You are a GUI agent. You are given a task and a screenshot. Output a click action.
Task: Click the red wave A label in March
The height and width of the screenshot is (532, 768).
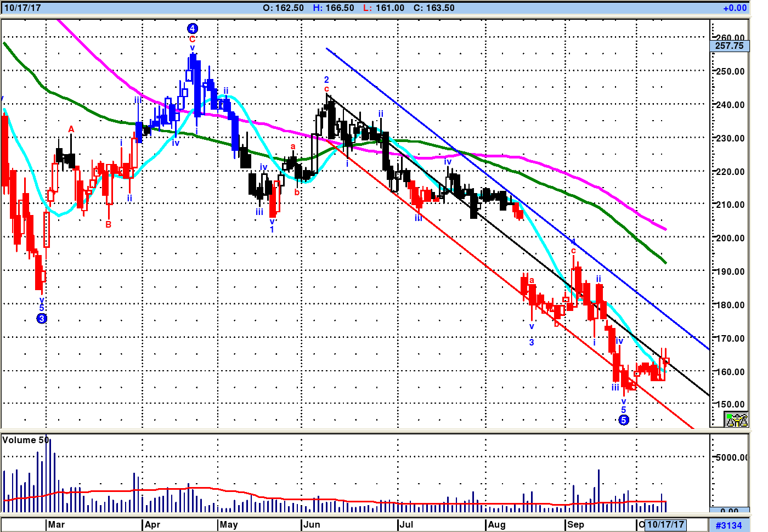[x=71, y=129]
